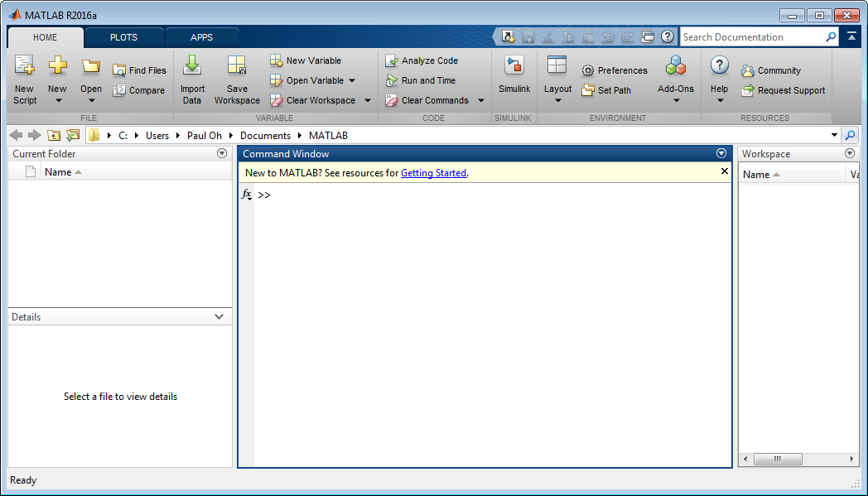Click the Clear Workspace button
The width and height of the screenshot is (868, 496).
click(x=313, y=100)
